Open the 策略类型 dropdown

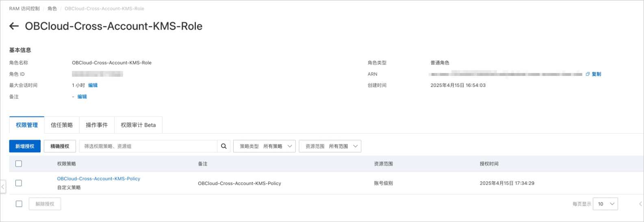click(x=265, y=146)
